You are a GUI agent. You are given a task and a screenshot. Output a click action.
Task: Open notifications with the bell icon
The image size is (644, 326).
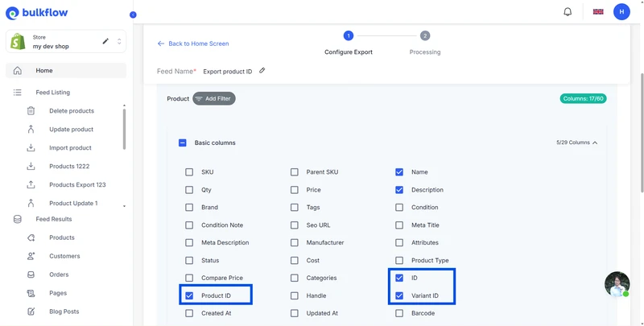[x=568, y=12]
